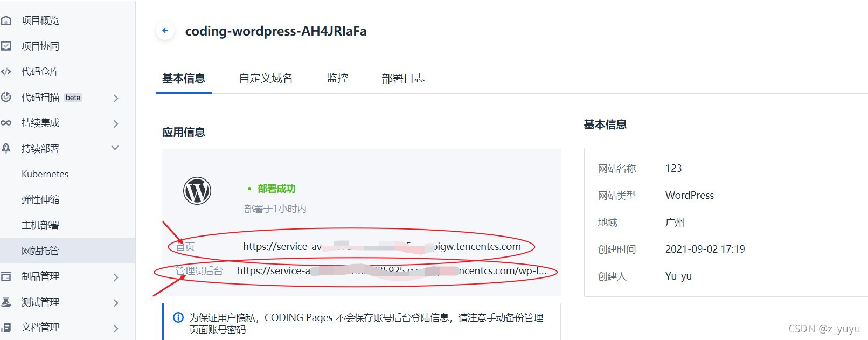
Task: Click the 测试管理 flask icon
Action: coord(6,302)
